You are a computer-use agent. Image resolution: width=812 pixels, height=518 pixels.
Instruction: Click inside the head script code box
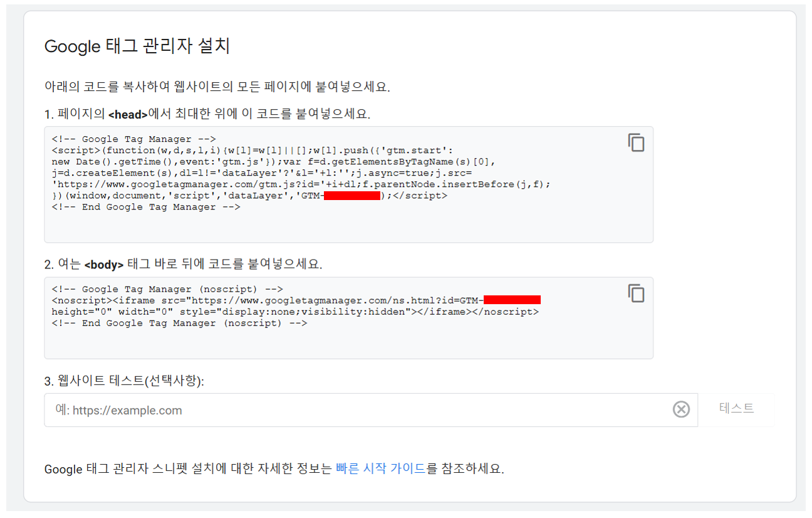[348, 184]
